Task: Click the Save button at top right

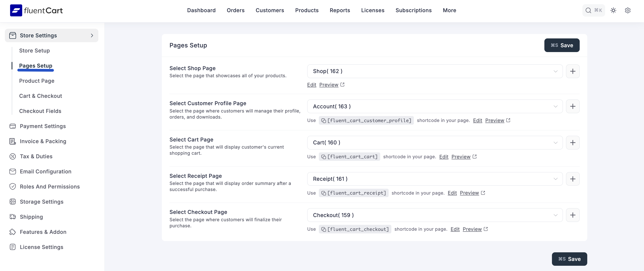Action: (562, 45)
